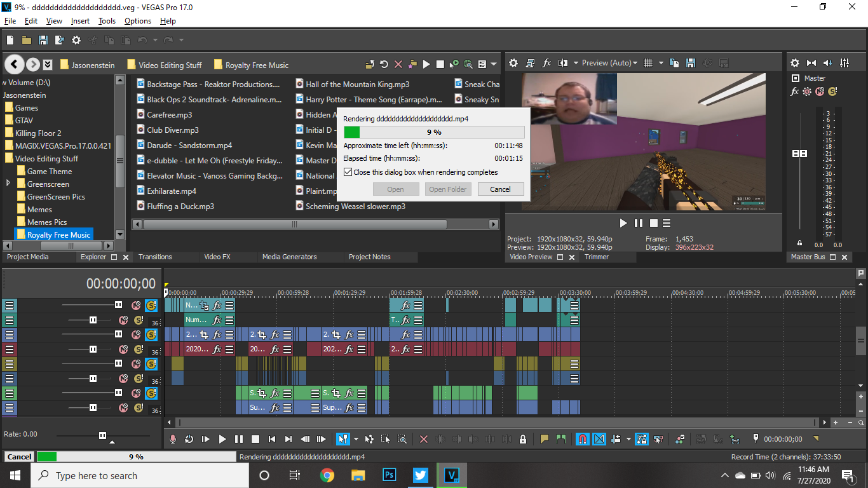Click Preview on External Monitor icon
The width and height of the screenshot is (868, 488).
[x=529, y=63]
